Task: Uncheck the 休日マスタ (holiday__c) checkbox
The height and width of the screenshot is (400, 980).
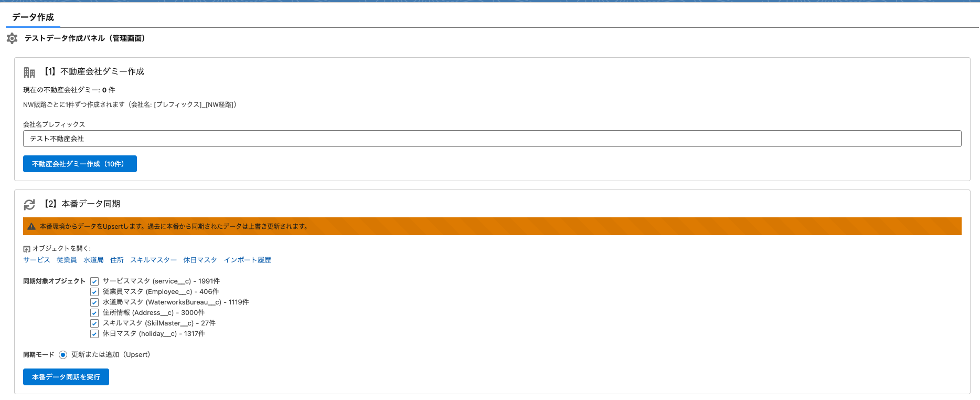Action: [x=94, y=334]
